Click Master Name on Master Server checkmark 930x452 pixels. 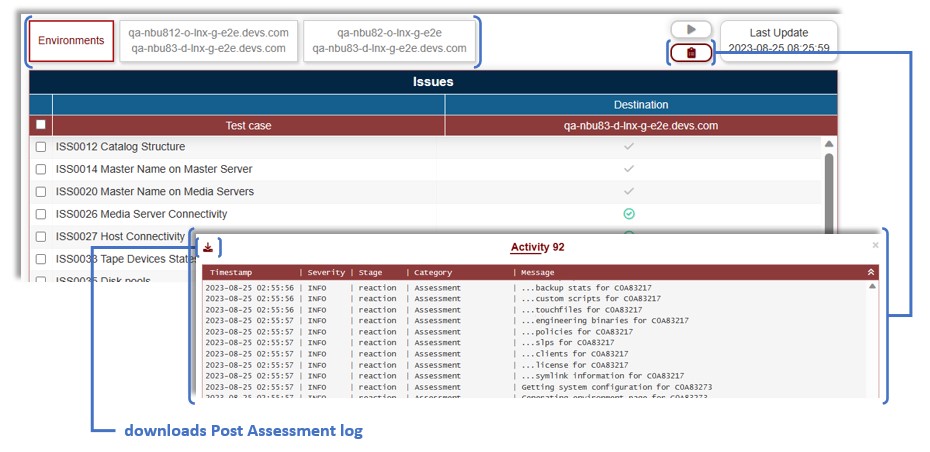(x=629, y=169)
